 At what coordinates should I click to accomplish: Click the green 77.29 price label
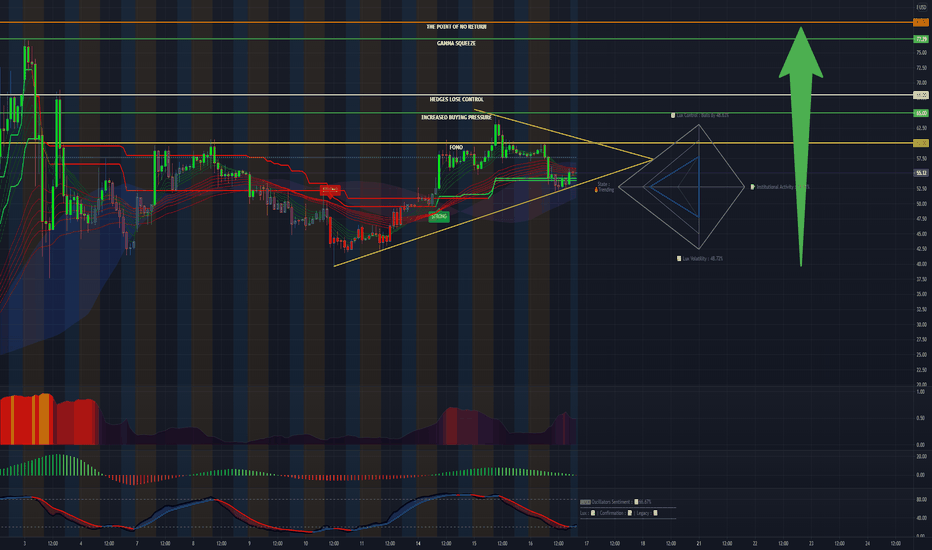tap(921, 39)
